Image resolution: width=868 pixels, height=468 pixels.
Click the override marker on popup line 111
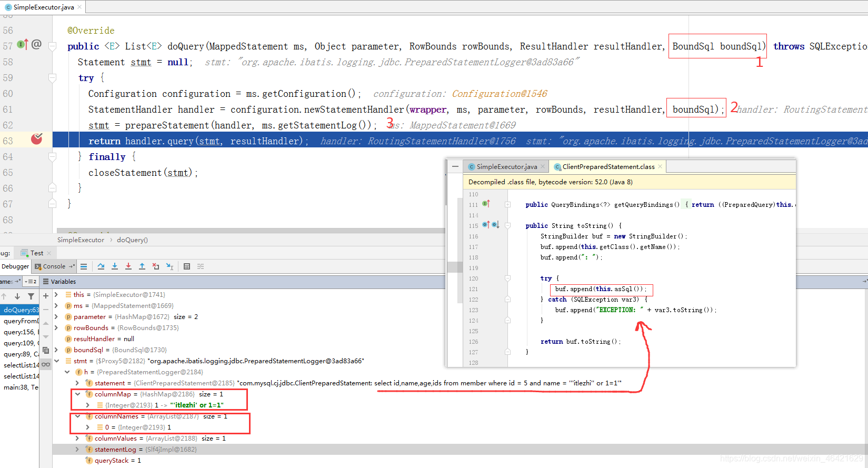(x=486, y=204)
